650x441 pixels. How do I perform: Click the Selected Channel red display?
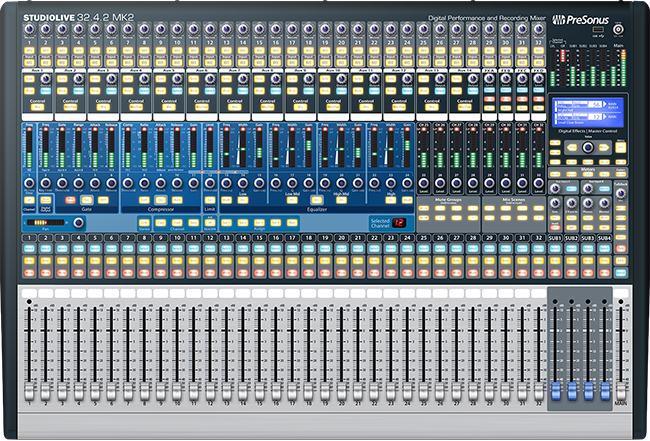coord(399,223)
